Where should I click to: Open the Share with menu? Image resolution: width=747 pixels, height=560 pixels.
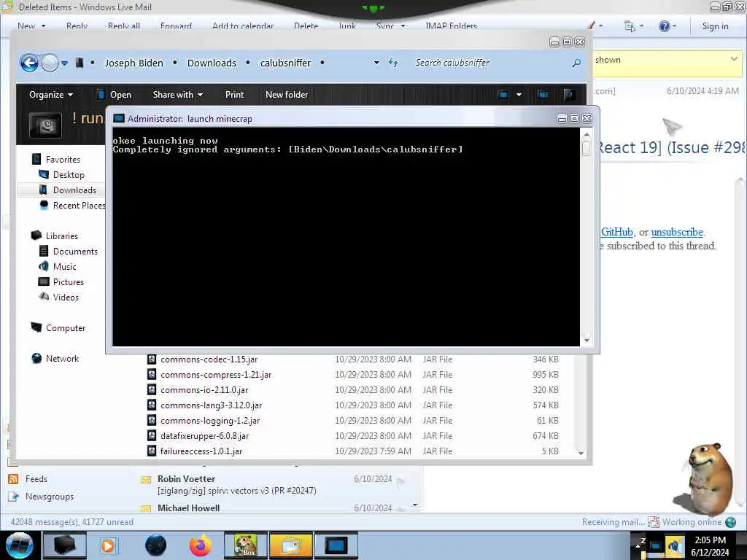pos(178,94)
